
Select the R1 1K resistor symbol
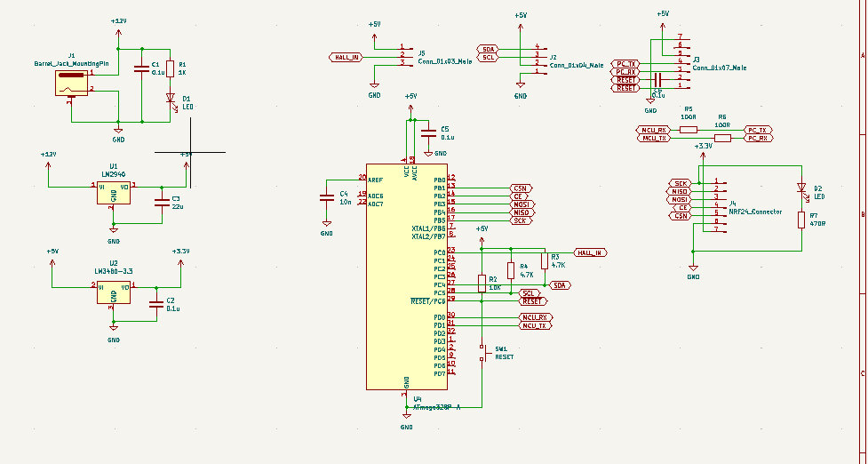[x=170, y=68]
